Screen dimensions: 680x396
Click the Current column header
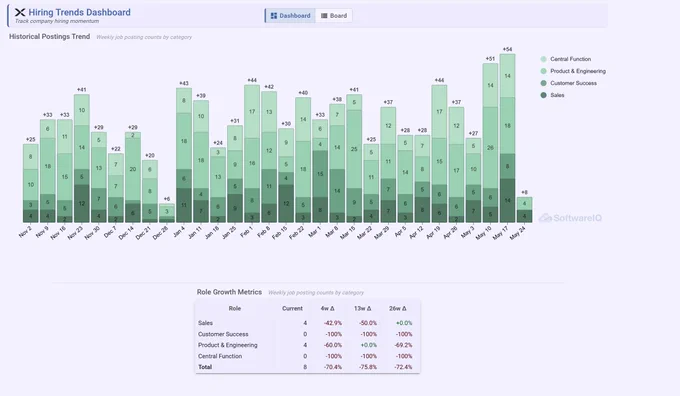point(292,308)
